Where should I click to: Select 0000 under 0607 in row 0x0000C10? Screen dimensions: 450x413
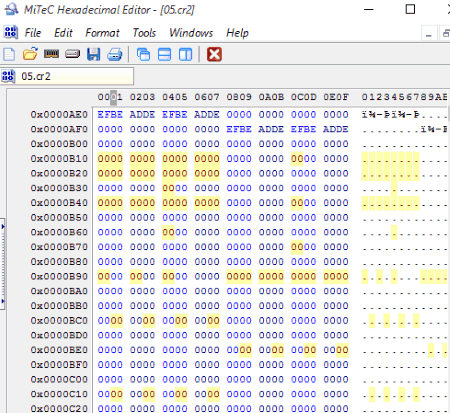click(x=207, y=394)
